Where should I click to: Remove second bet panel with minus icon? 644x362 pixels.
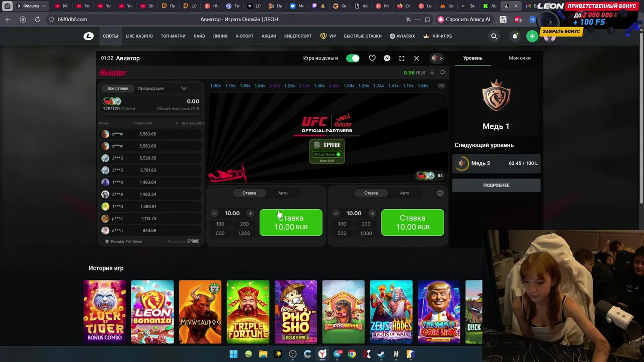(x=440, y=193)
